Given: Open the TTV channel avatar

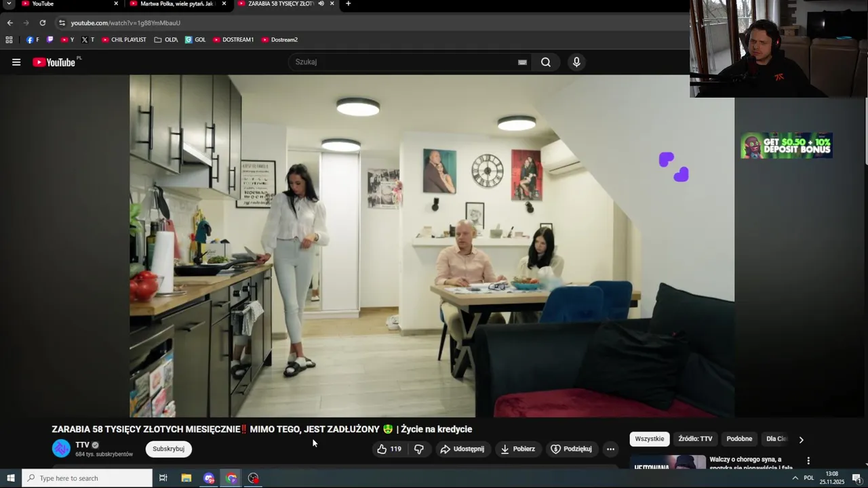Looking at the screenshot, I should [61, 449].
